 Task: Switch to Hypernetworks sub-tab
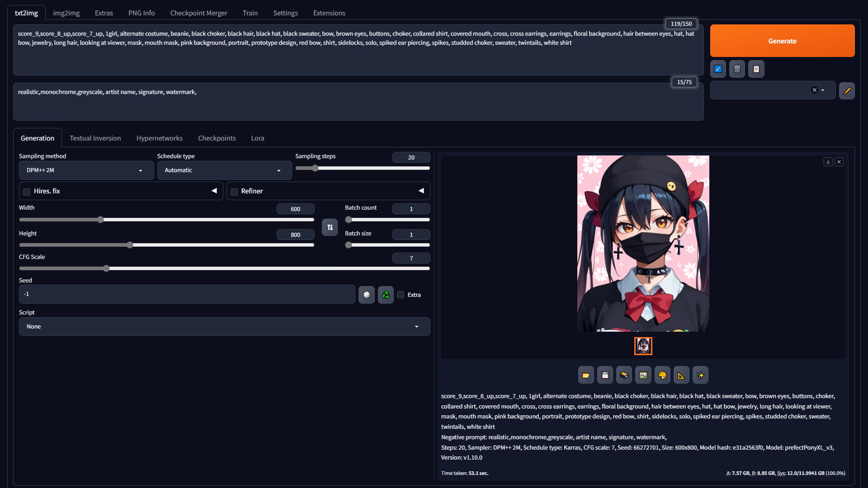click(x=160, y=138)
